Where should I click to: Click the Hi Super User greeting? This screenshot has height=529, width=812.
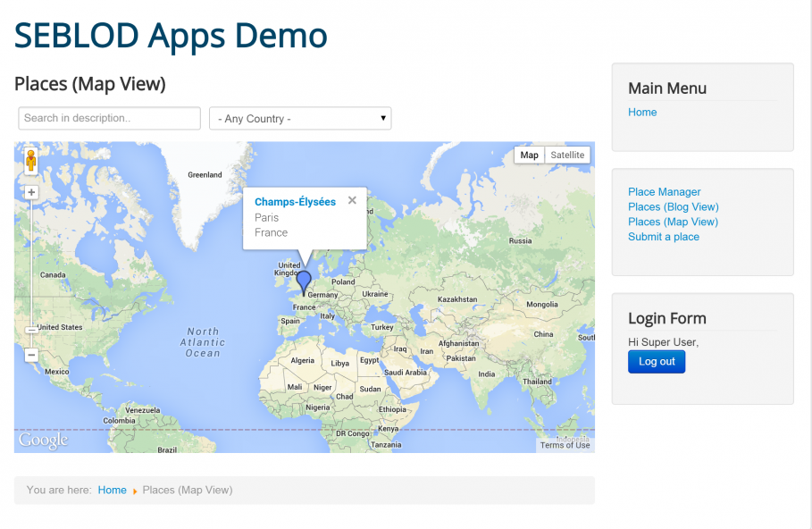pos(664,342)
